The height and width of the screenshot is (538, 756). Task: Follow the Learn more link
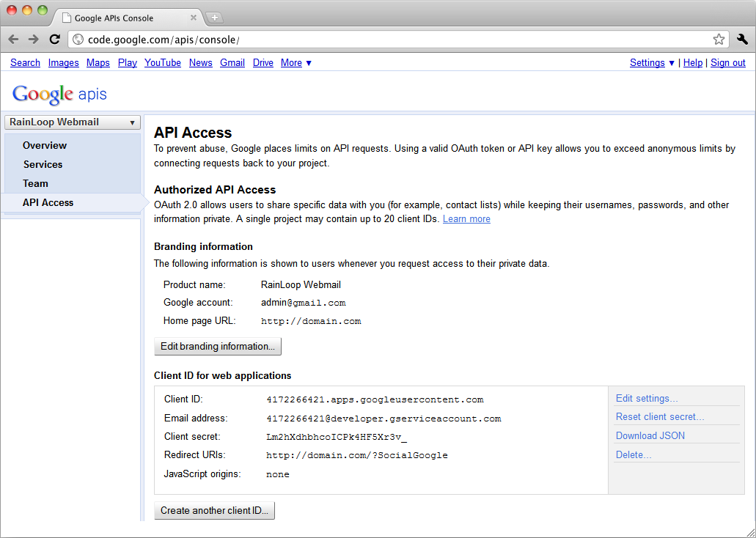[x=466, y=219]
